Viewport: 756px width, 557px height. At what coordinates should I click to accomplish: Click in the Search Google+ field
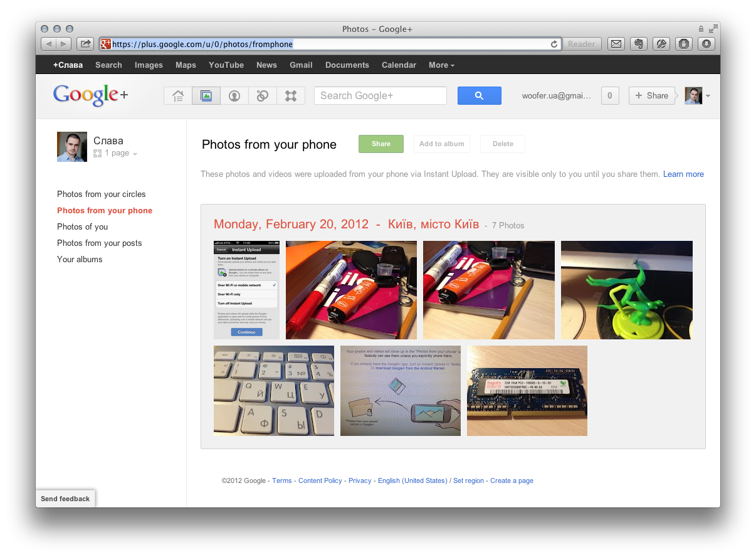(380, 95)
